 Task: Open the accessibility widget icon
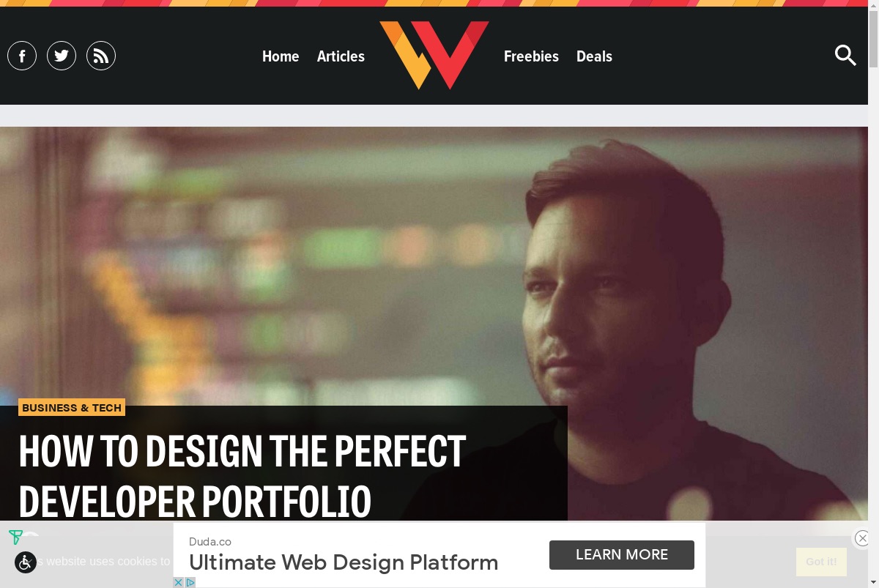26,562
